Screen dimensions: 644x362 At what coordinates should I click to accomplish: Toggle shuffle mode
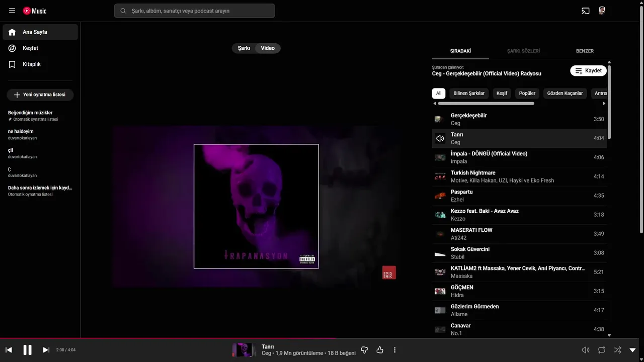617,350
